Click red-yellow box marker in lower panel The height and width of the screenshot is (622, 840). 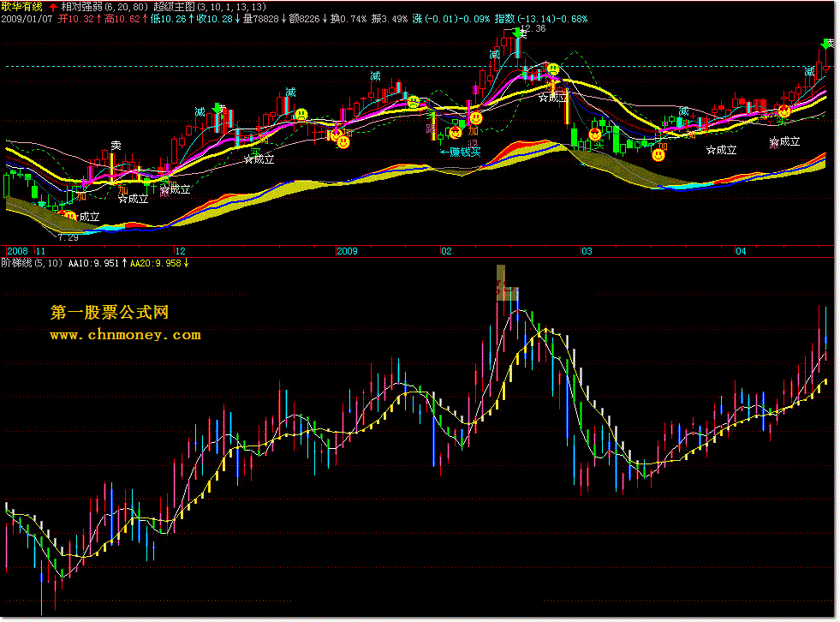tap(506, 283)
